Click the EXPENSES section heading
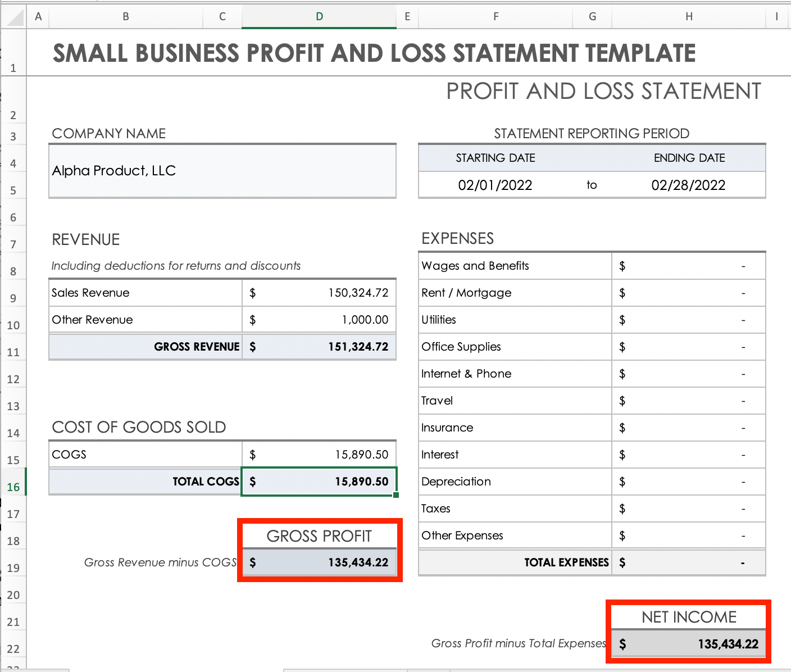The width and height of the screenshot is (791, 672). tap(458, 238)
